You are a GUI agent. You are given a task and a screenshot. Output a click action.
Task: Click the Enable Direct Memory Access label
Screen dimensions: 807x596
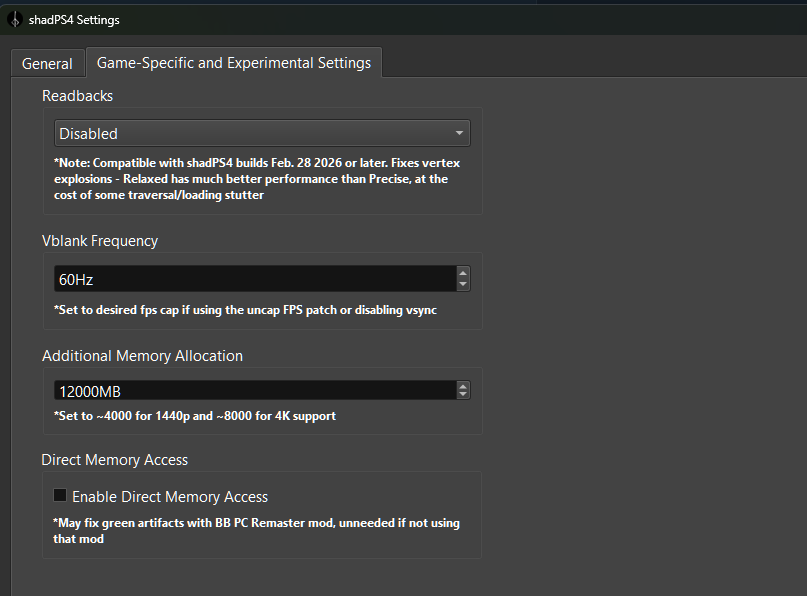point(170,497)
